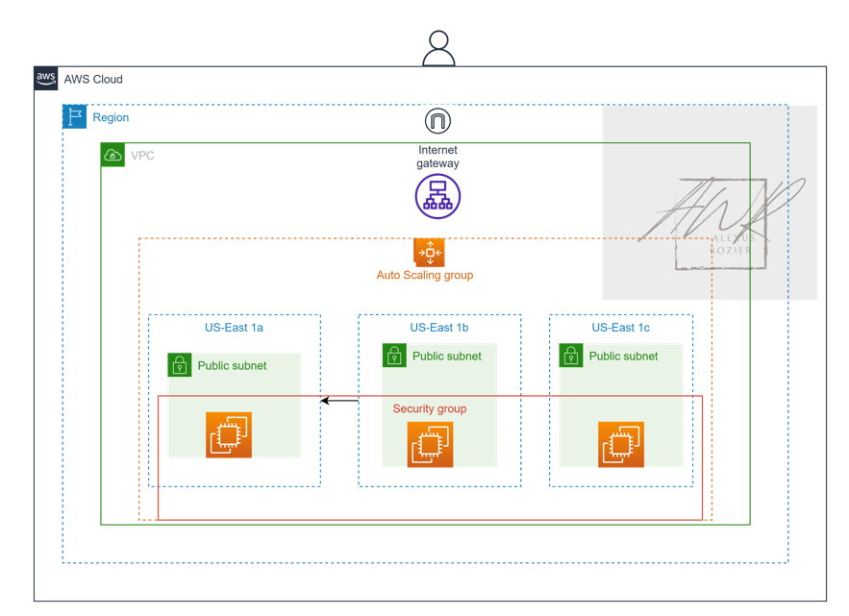Select the Public subnet lock icon in US-East 1b

(394, 356)
